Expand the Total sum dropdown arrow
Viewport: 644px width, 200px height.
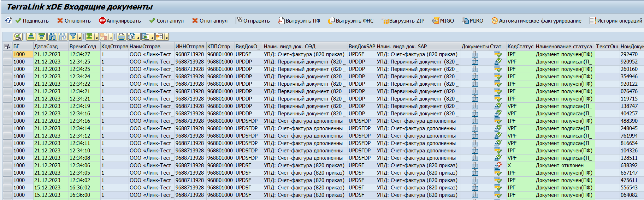[x=96, y=37]
